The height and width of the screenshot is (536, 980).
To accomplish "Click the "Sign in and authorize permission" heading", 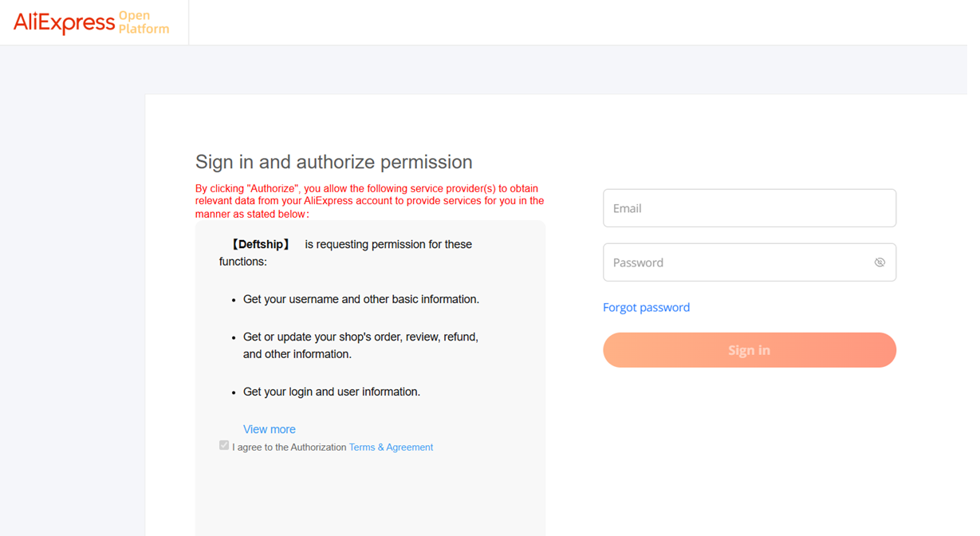I will [333, 162].
